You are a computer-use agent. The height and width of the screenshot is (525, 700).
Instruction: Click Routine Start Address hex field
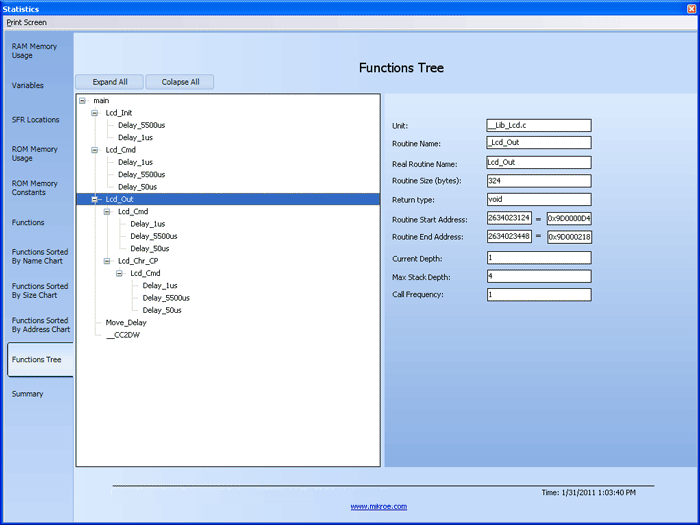pos(569,219)
